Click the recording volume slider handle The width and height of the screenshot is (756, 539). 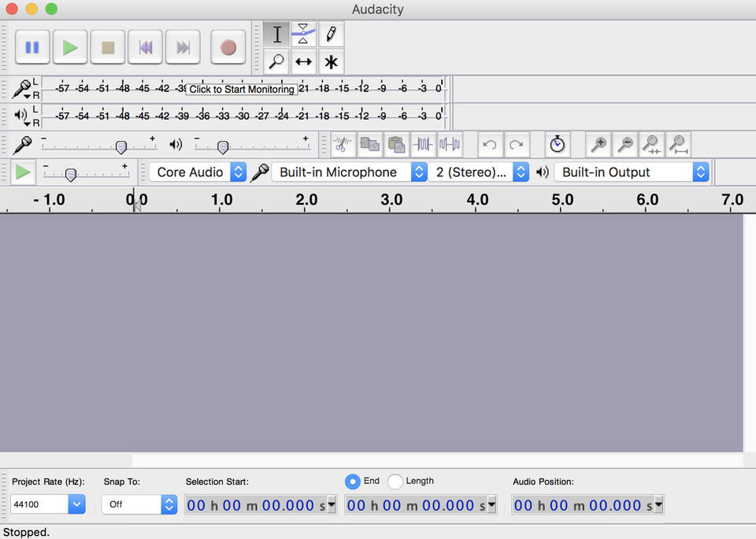(x=120, y=146)
